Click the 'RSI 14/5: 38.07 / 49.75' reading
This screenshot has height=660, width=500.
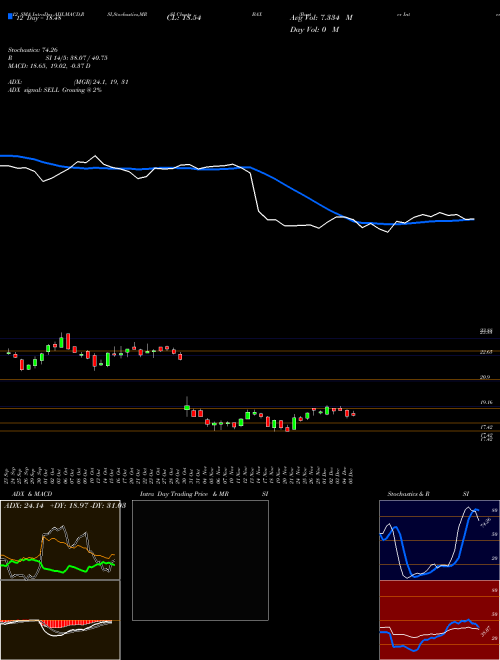[58, 58]
